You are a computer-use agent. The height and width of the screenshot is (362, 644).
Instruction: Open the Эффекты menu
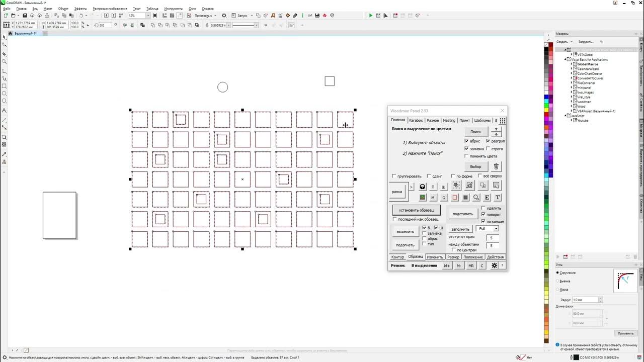[x=80, y=9]
